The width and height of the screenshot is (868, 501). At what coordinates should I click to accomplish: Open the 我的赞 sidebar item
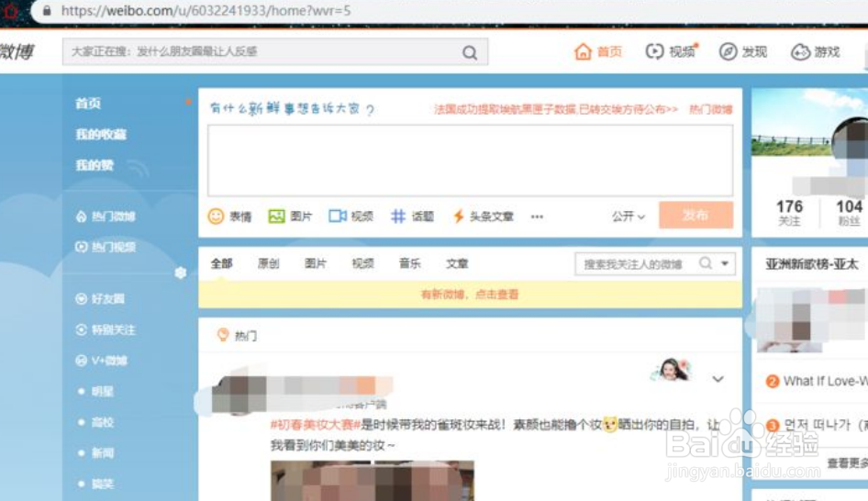click(x=95, y=165)
